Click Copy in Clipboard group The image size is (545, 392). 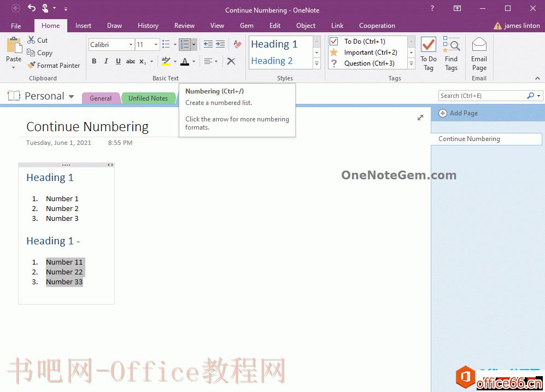point(40,53)
